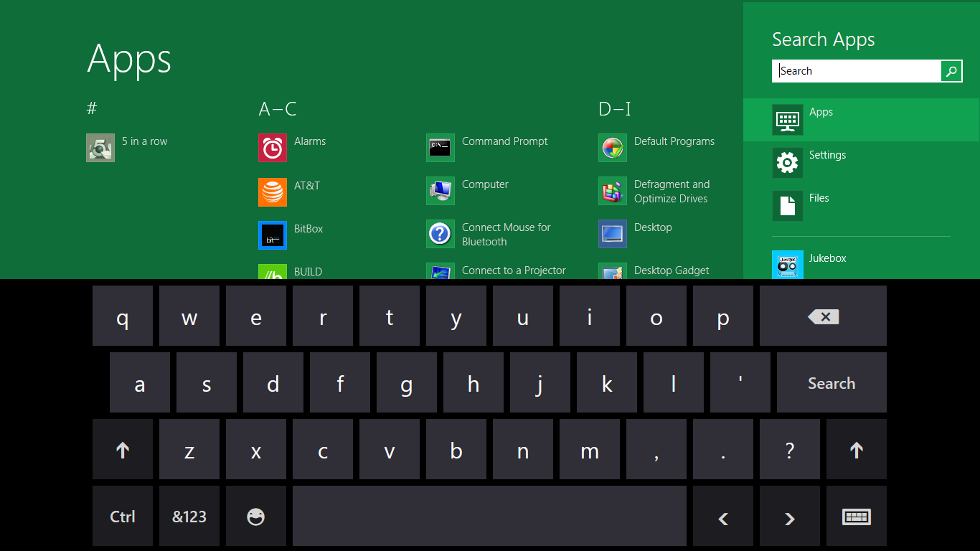The height and width of the screenshot is (551, 980).
Task: Launch the BitBox app
Action: [x=308, y=228]
